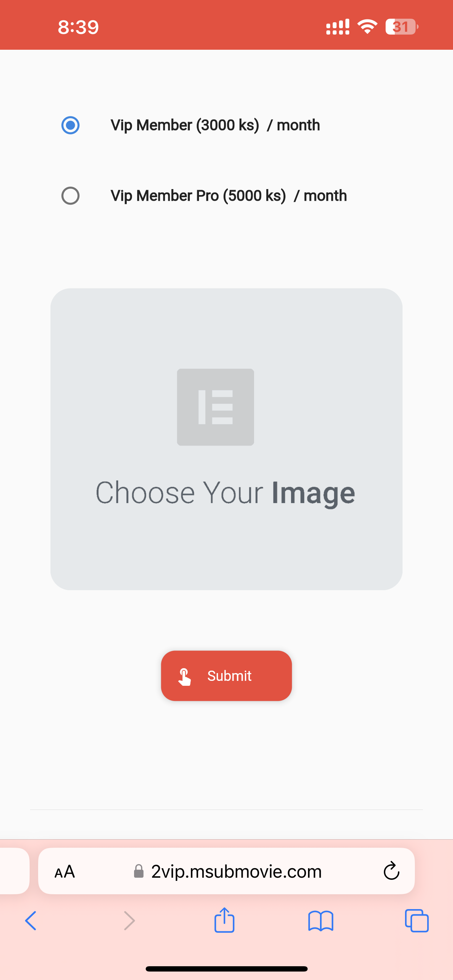Tap the 8:39 clock in the status bar
The image size is (453, 980).
(x=78, y=27)
